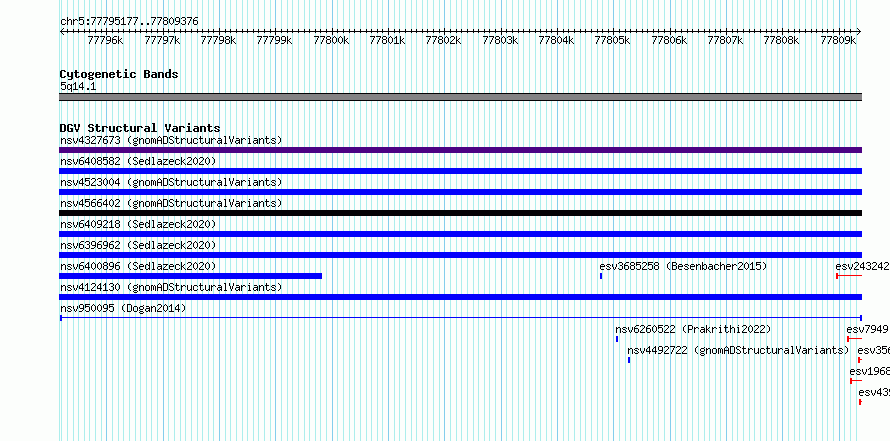The width and height of the screenshot is (890, 441).
Task: Click the 77800k ruler position
Action: (x=331, y=40)
